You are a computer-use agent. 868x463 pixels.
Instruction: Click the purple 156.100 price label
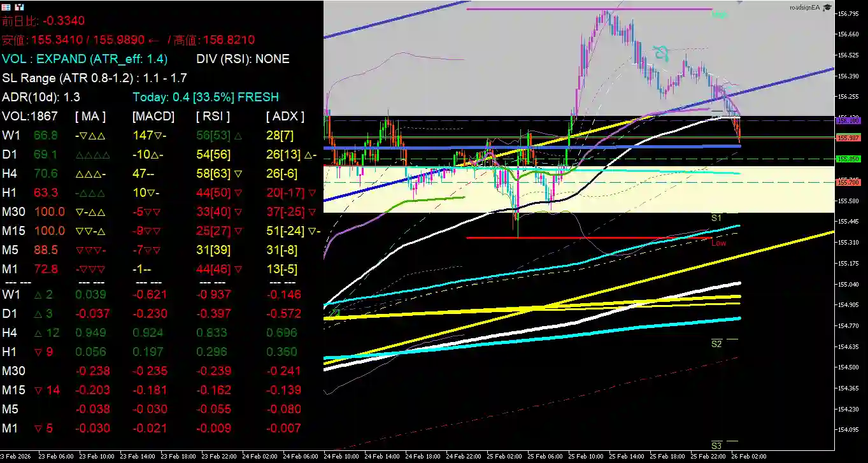pyautogui.click(x=848, y=120)
